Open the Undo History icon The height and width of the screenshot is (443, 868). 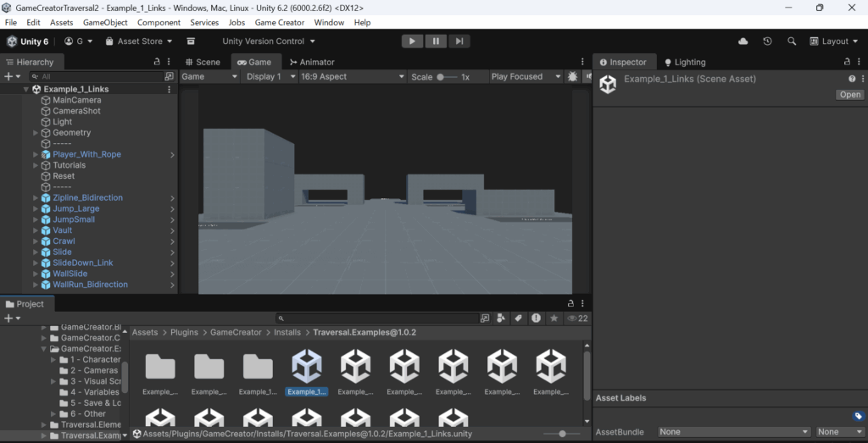click(767, 41)
